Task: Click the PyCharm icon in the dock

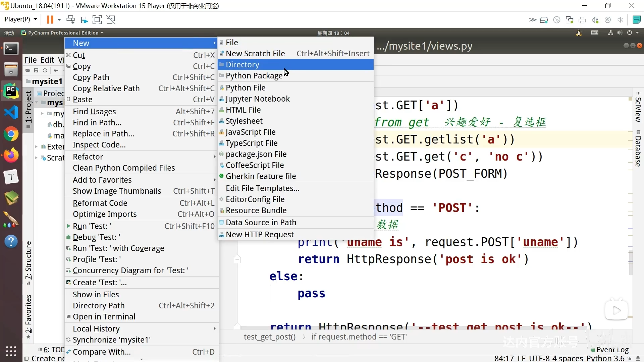Action: coord(11,91)
